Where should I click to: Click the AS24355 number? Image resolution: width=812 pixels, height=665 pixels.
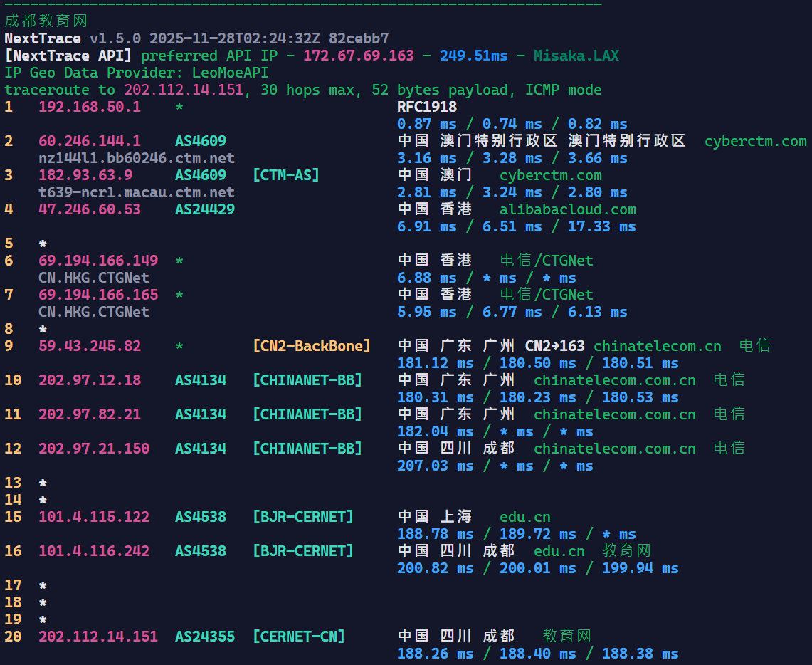[x=204, y=637]
